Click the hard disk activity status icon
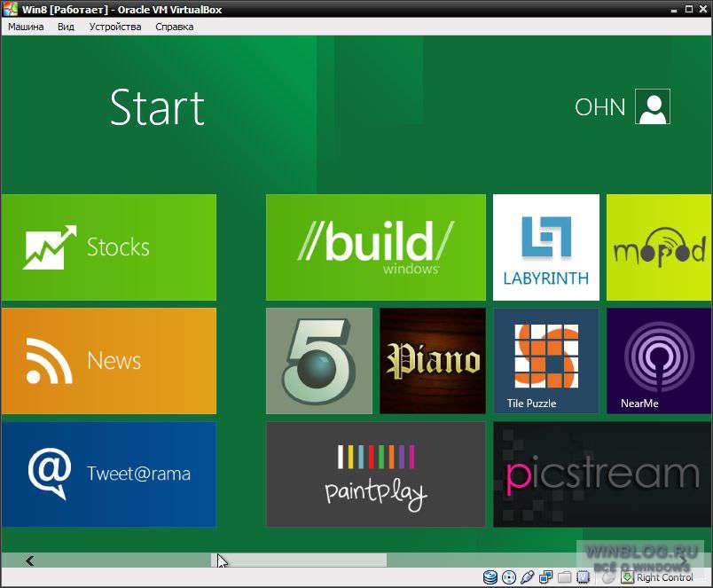This screenshot has width=713, height=588. click(x=490, y=577)
